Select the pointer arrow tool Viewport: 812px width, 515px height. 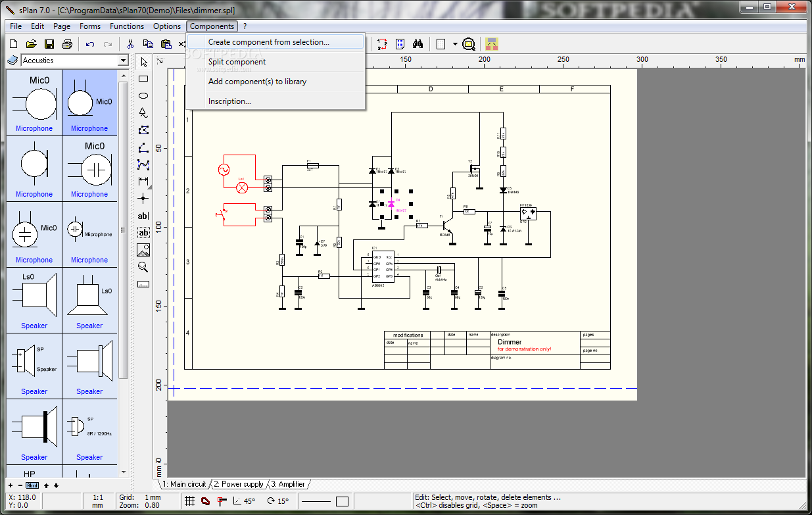pos(143,62)
